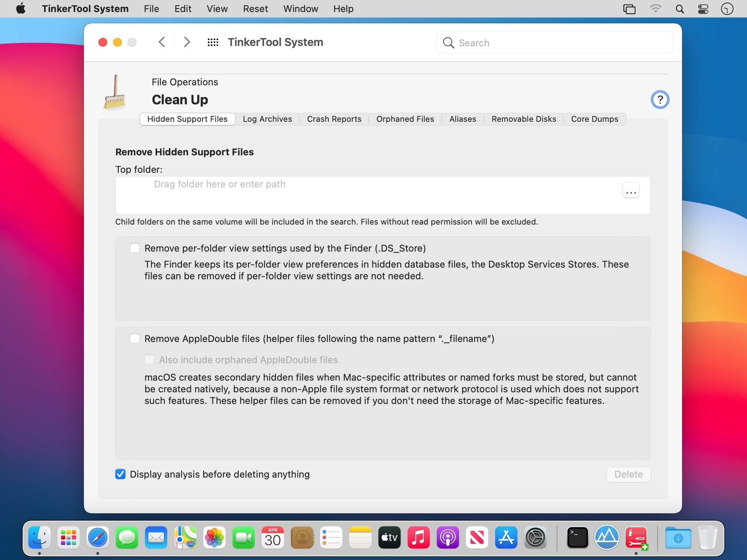Click the blue mountain-triangle app icon in the Dock
Screen dimensions: 747x560
point(607,537)
